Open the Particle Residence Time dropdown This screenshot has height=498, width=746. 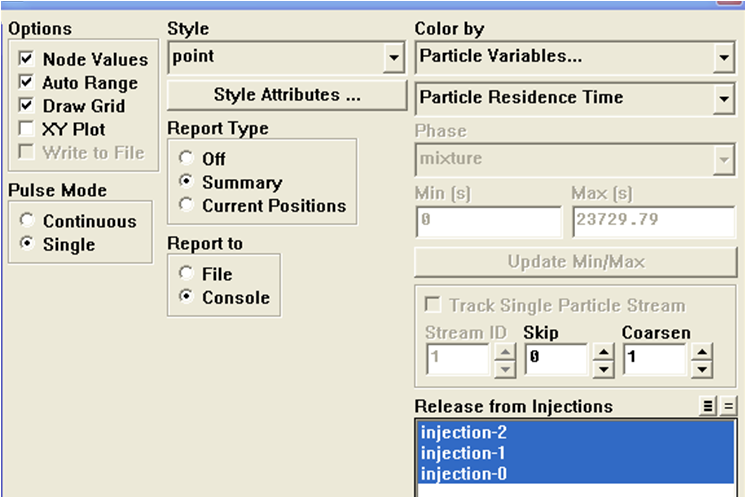(723, 99)
